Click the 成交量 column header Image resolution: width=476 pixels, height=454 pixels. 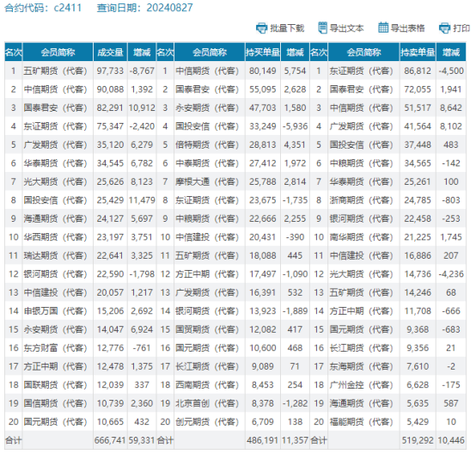coord(110,52)
